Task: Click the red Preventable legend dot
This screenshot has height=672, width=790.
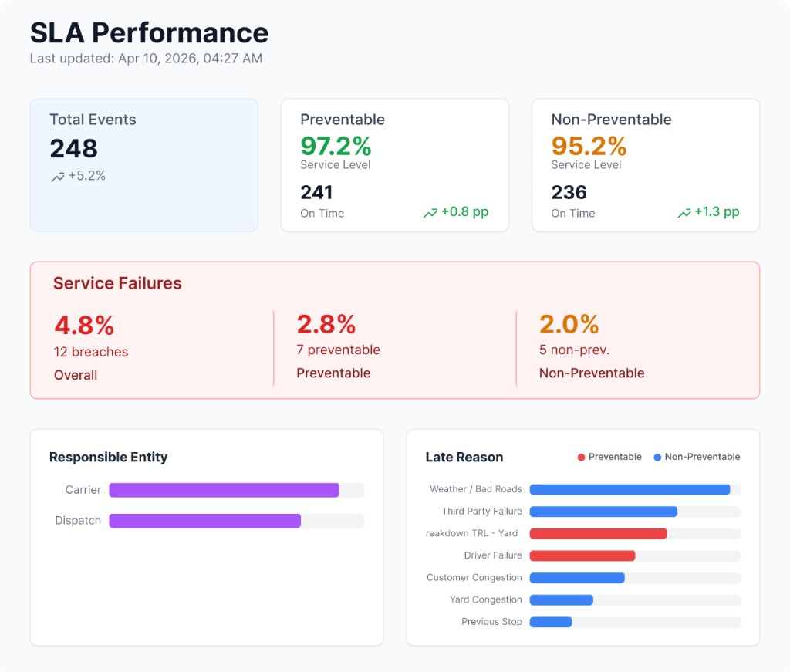Action: pyautogui.click(x=581, y=458)
